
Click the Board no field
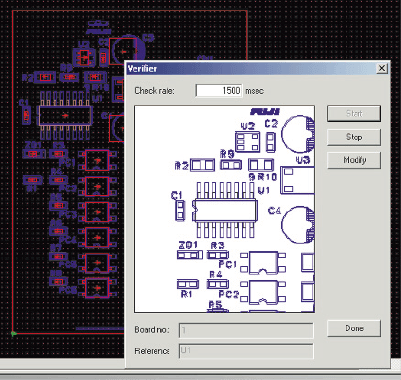pyautogui.click(x=246, y=330)
